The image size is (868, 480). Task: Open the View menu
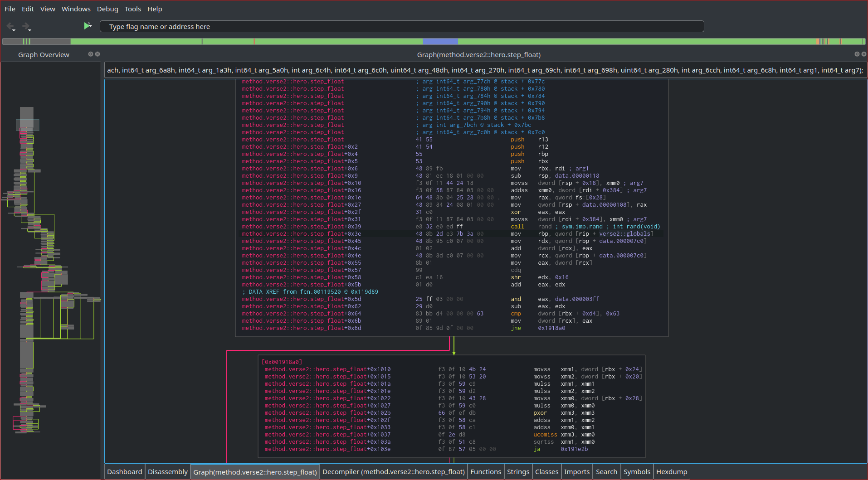click(x=48, y=9)
